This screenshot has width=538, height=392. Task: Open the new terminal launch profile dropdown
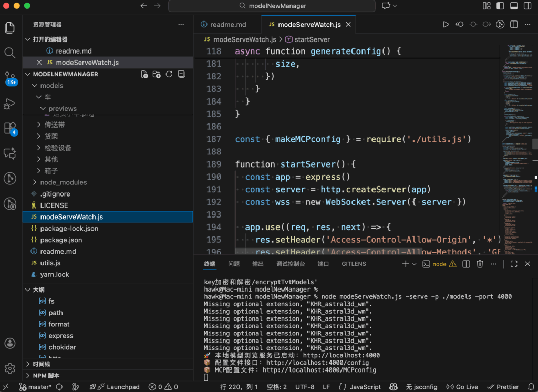(x=415, y=264)
